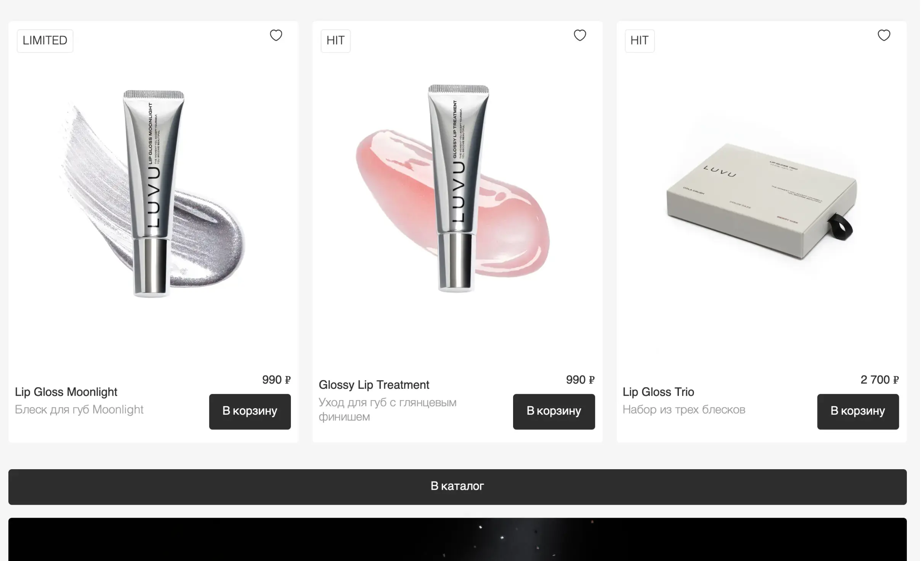
Task: Favorite the Lip Gloss Moonlight with heart icon
Action: tap(276, 35)
